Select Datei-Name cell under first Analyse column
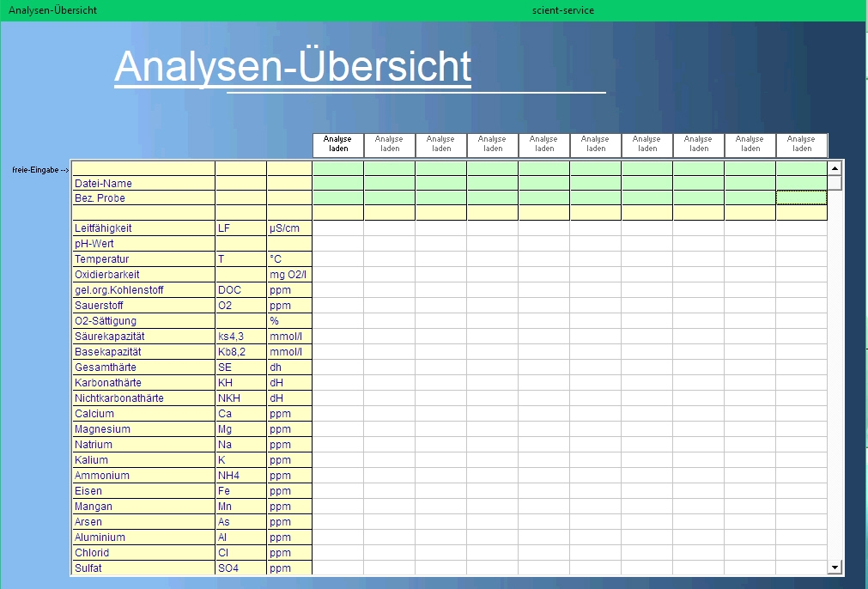 click(x=338, y=183)
